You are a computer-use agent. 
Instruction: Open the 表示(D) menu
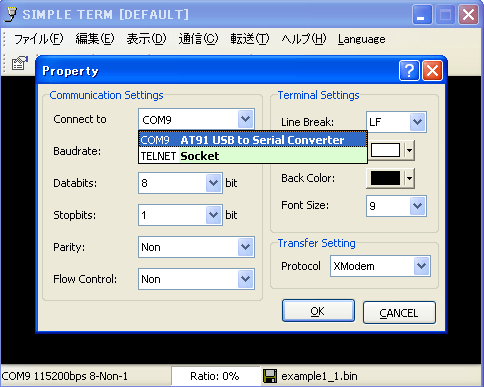(146, 39)
